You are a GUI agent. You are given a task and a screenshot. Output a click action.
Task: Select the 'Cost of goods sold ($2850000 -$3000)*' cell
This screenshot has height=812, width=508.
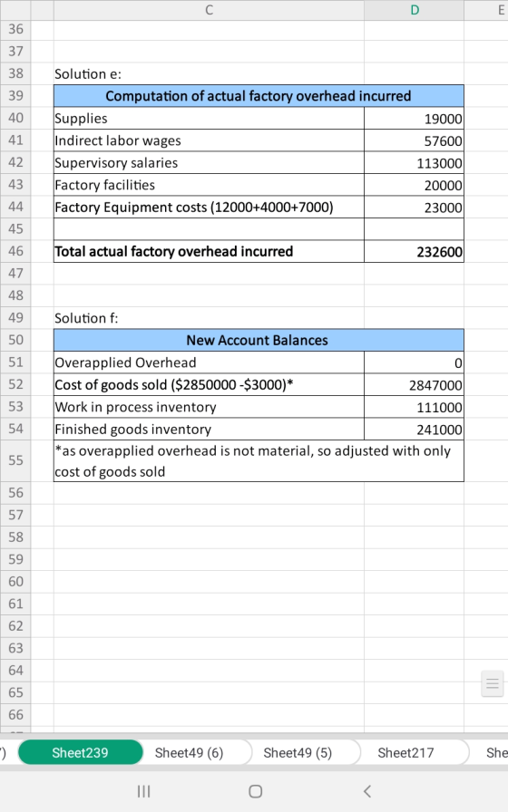pyautogui.click(x=209, y=385)
